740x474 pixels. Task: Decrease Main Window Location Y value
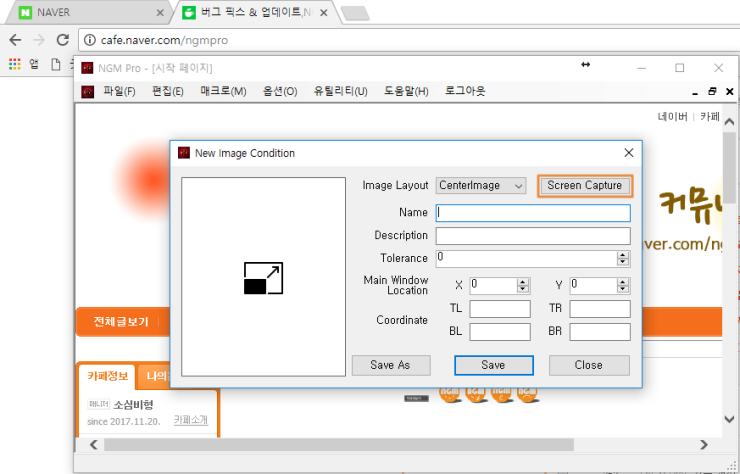click(623, 289)
